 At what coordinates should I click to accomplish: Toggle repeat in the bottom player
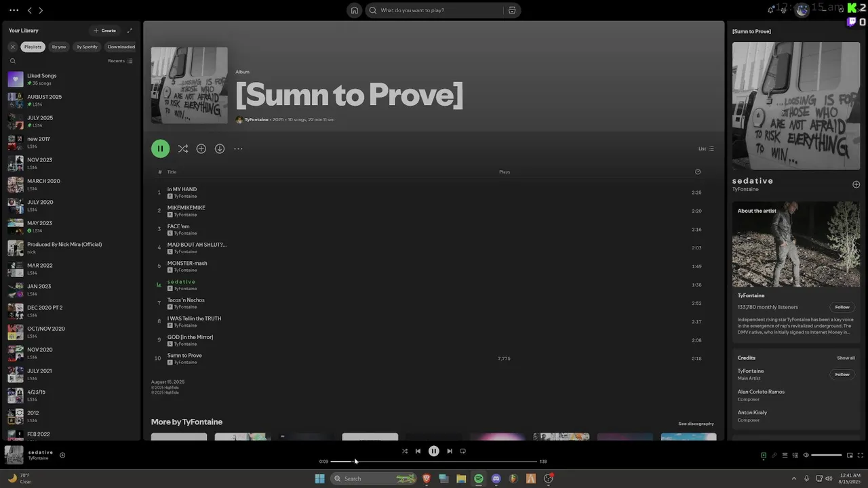(x=463, y=451)
